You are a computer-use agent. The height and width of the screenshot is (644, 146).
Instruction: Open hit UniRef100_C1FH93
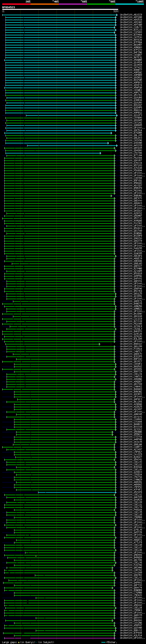point(131,32)
